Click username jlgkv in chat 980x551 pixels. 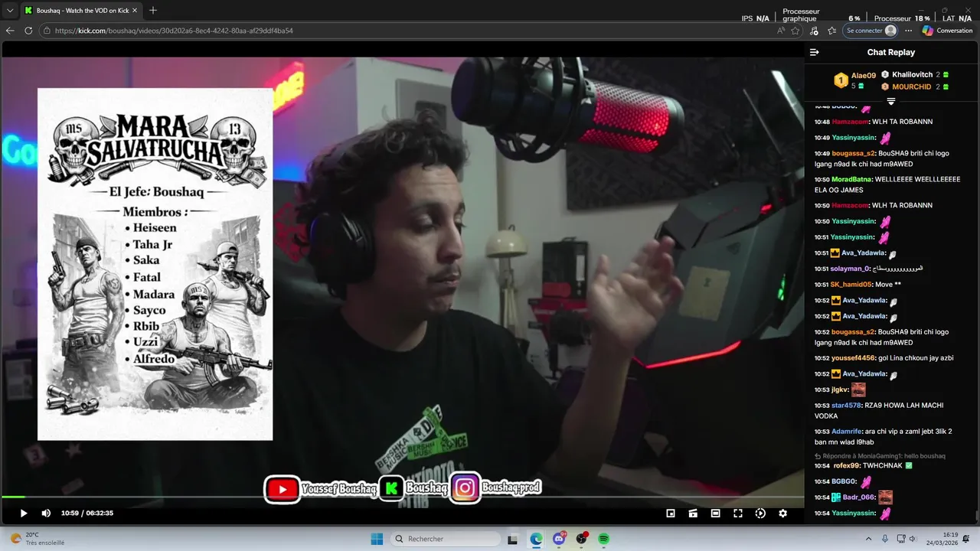coord(840,390)
